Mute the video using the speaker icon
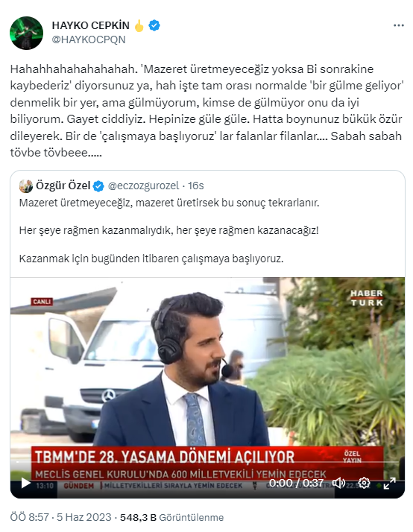 point(338,483)
